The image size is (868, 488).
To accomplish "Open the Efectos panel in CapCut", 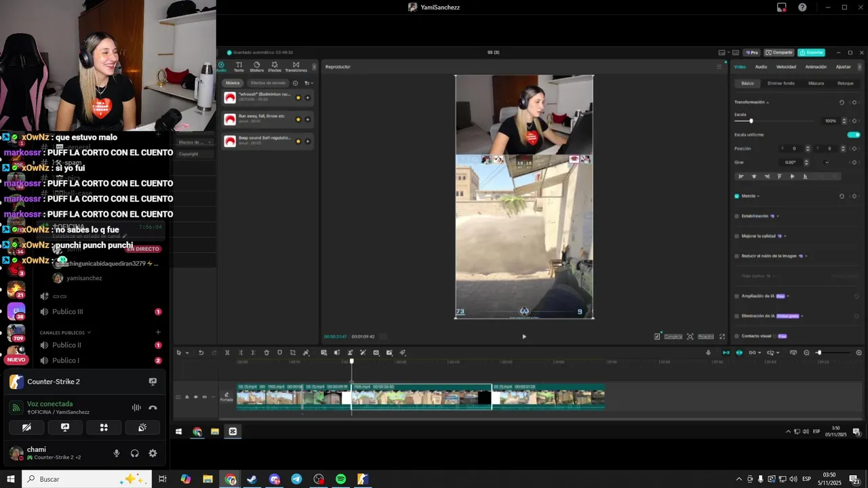I will click(275, 66).
